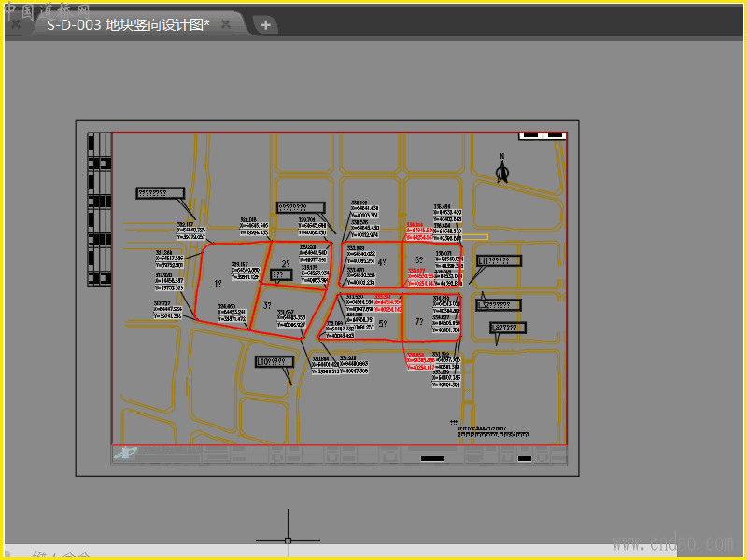The image size is (747, 560).
Task: Close the leftmost partially hidden tab
Action: tap(15, 25)
